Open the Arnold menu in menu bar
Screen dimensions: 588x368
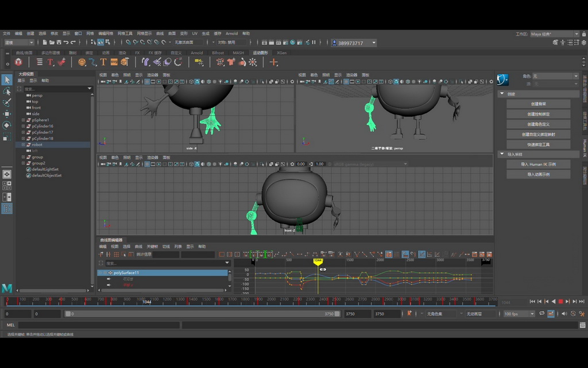coord(231,33)
